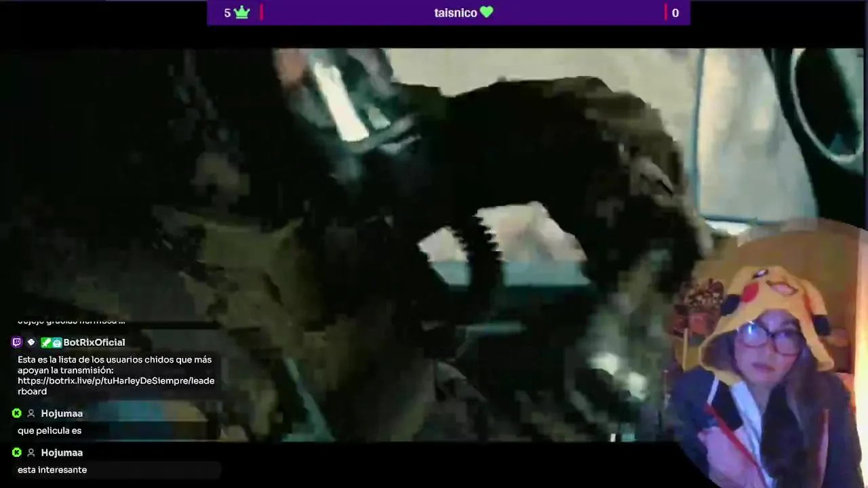This screenshot has height=488, width=868.
Task: Click the taisnico name in top bar
Action: click(456, 13)
